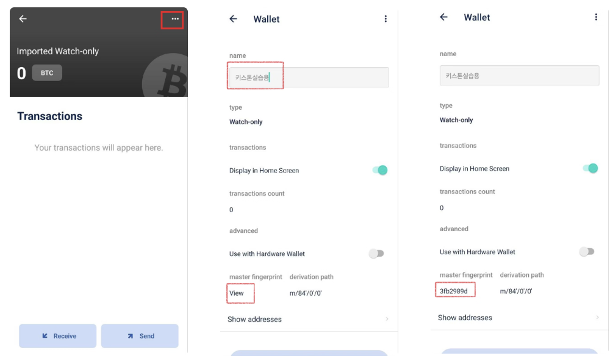
Task: Go back from the Imported Watch-only wallet screen
Action: click(x=23, y=19)
